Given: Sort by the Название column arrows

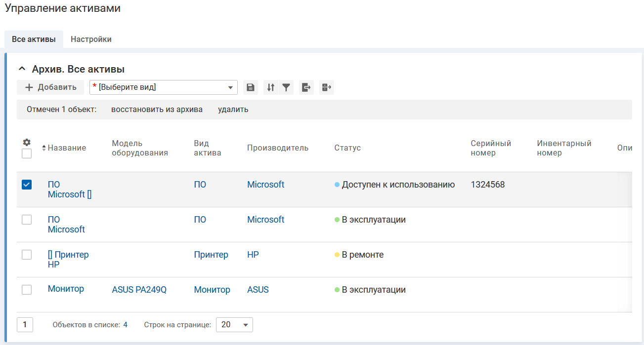Looking at the screenshot, I should pyautogui.click(x=43, y=148).
